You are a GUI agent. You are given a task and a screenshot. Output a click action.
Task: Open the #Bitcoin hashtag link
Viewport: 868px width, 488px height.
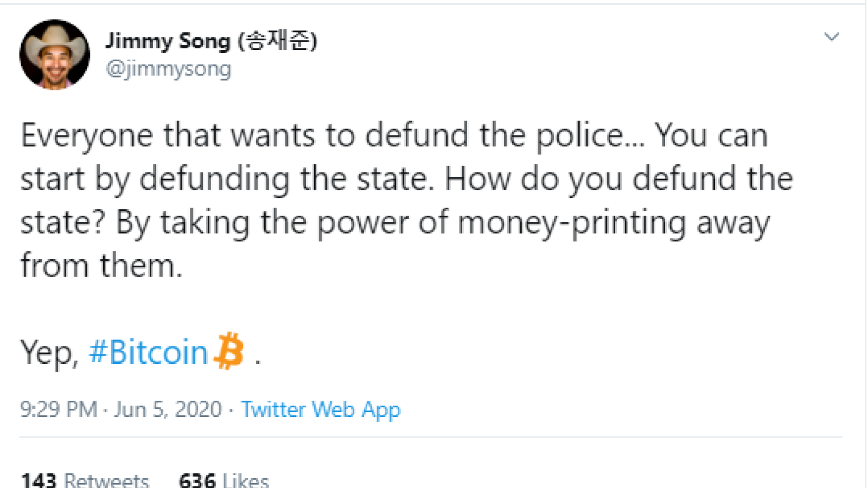[x=148, y=352]
